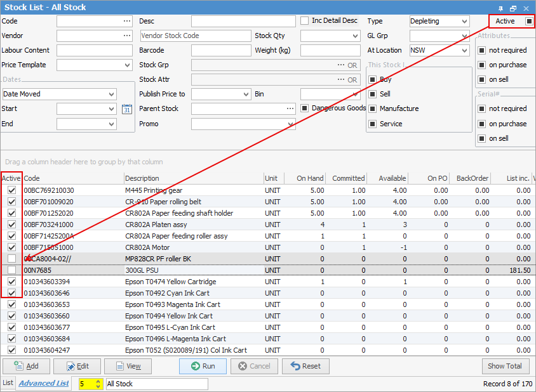Toggle the Active filter checkbox
The image size is (536, 392).
(529, 21)
